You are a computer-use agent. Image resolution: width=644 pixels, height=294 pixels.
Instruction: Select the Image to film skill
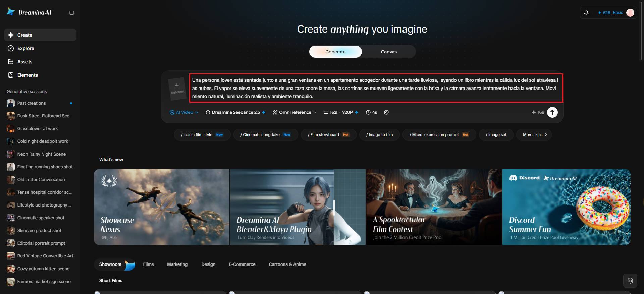pyautogui.click(x=380, y=135)
